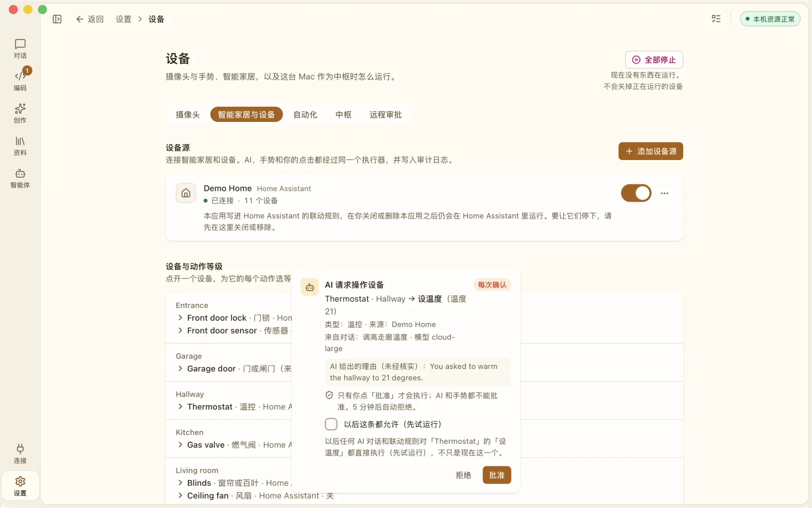Switch to the 自动化 tab
Viewport: 812px width, 508px height.
305,115
